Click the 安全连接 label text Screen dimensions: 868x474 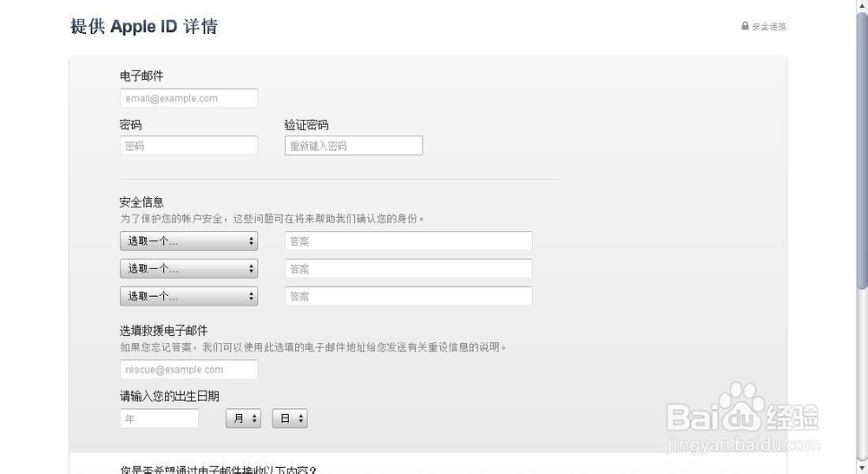769,26
